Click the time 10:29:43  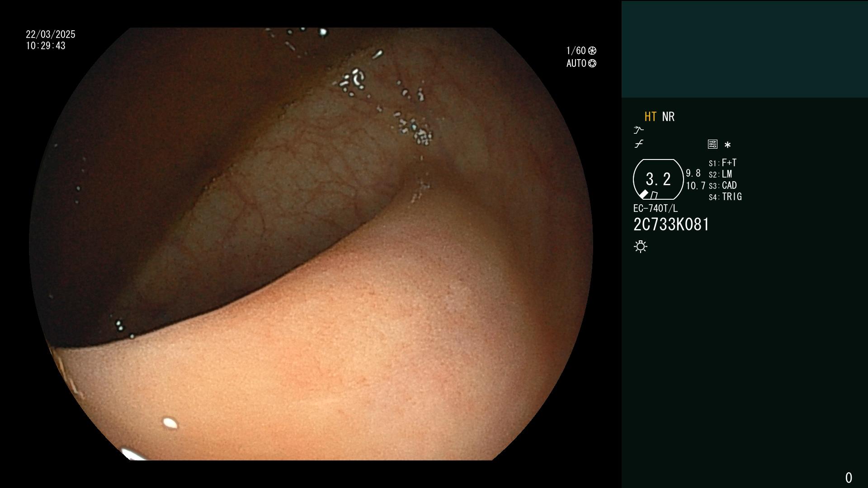(46, 46)
